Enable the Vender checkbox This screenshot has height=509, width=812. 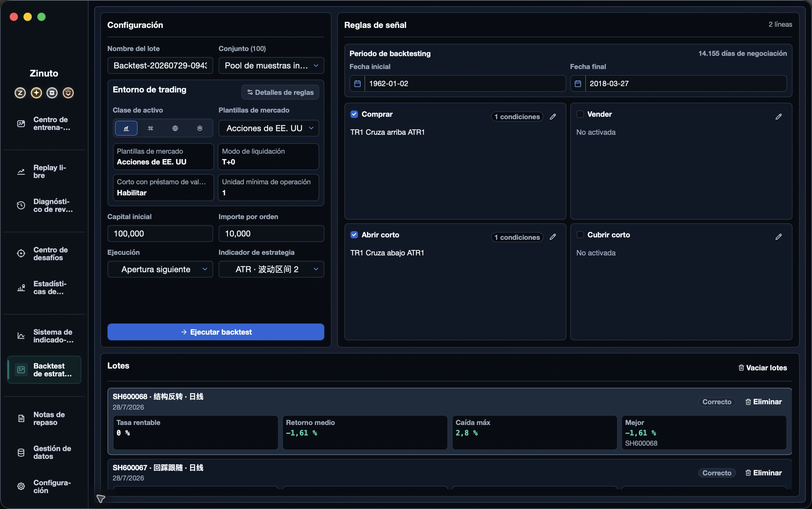[x=580, y=114]
